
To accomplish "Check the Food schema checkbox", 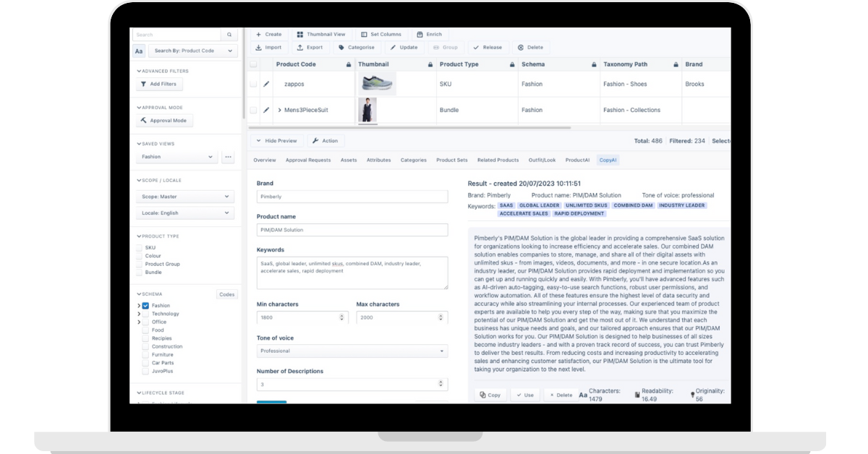I will [x=145, y=330].
